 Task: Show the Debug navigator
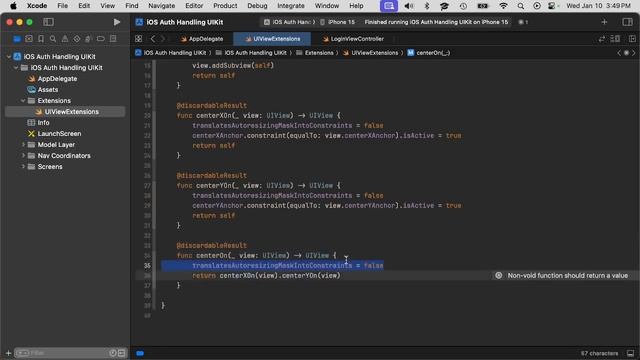(x=89, y=39)
